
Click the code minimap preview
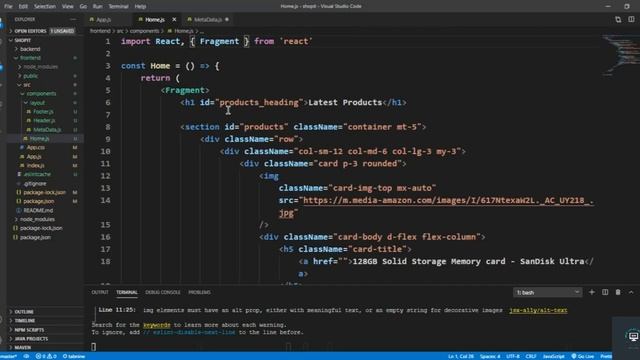tap(621, 56)
